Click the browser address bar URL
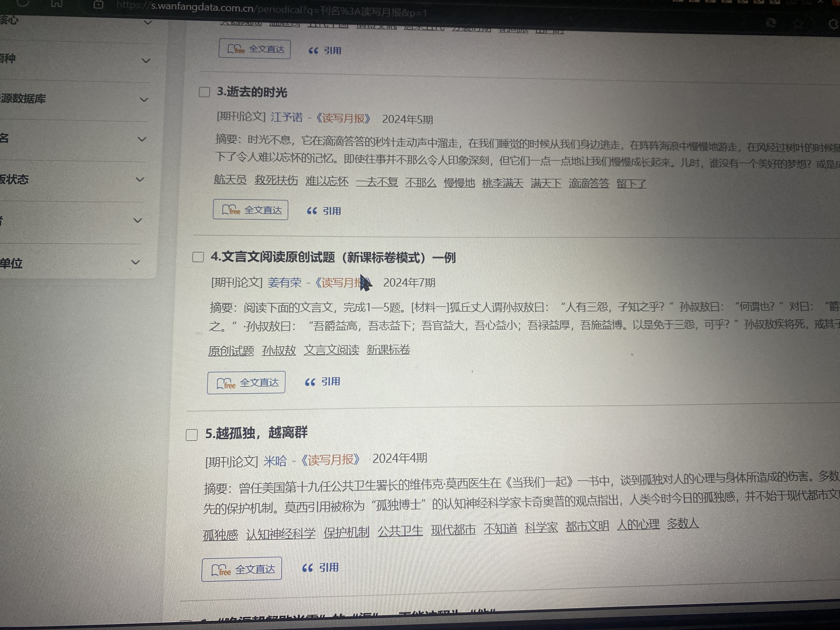 tap(272, 9)
